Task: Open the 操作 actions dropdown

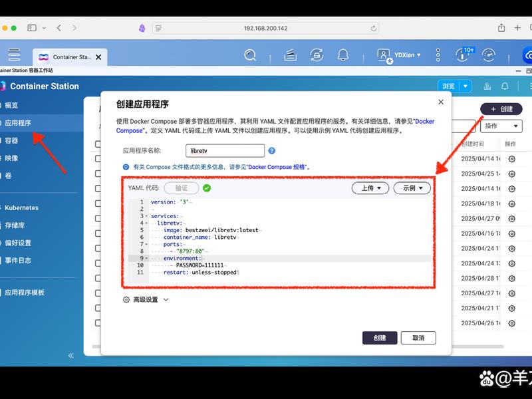Action: [501, 126]
